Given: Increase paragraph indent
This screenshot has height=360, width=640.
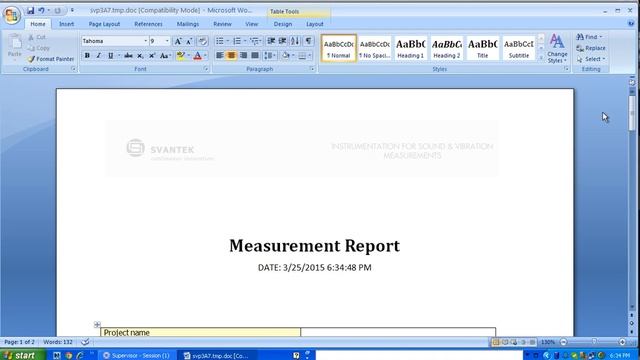Looking at the screenshot, I should [282, 41].
